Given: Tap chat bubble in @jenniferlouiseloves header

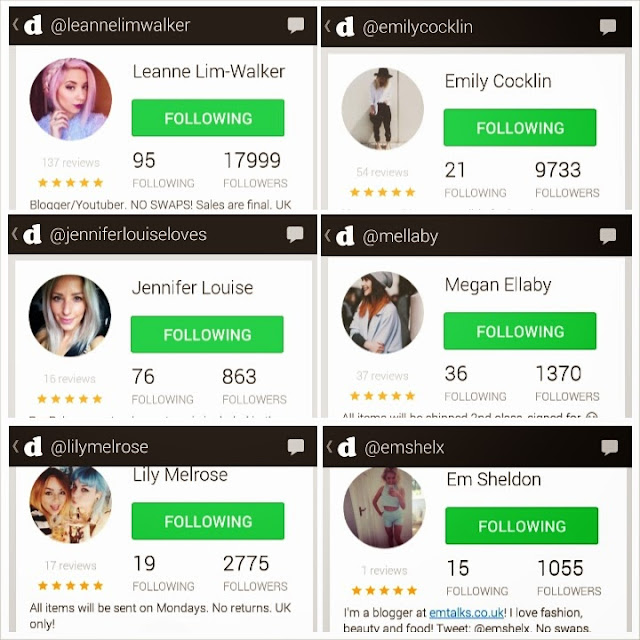Looking at the screenshot, I should (x=295, y=234).
